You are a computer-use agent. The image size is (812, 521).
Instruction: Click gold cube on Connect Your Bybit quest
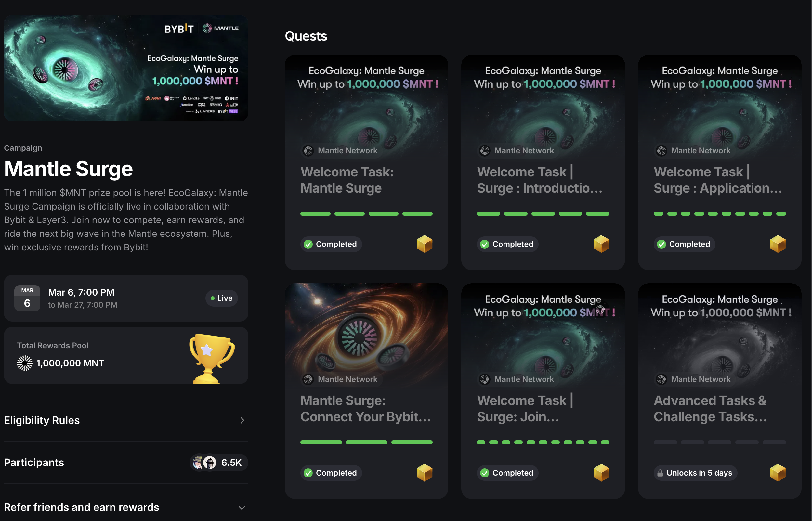coord(425,473)
